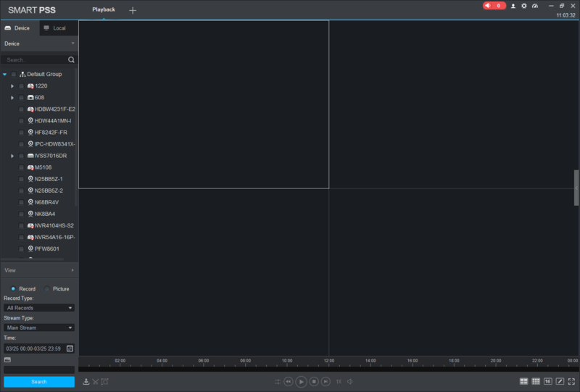
Task: Switch to nine-window split layout
Action: click(536, 381)
